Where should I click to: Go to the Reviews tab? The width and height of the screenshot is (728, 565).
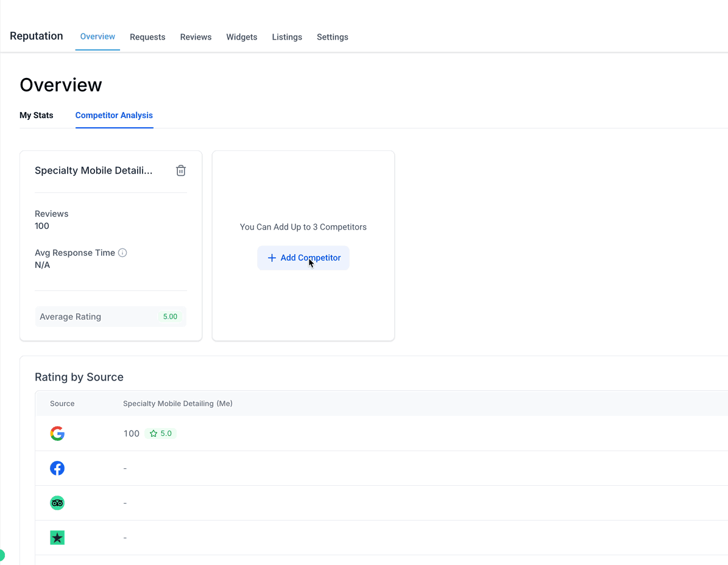(196, 37)
